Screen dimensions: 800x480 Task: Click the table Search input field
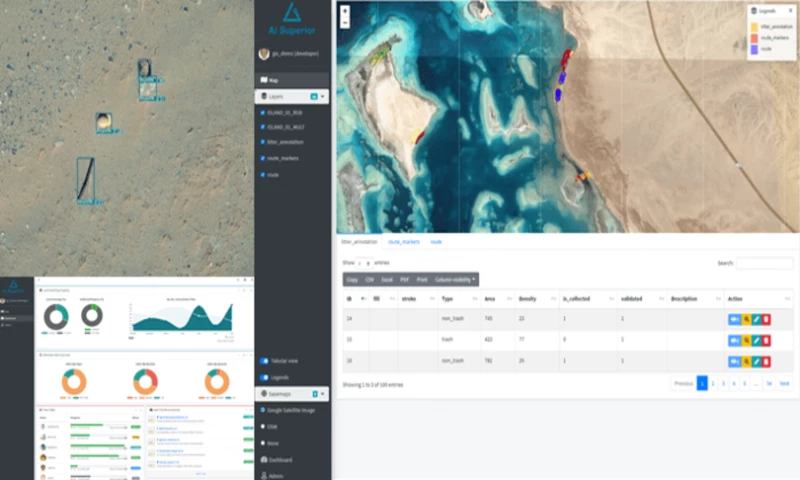coord(764,263)
